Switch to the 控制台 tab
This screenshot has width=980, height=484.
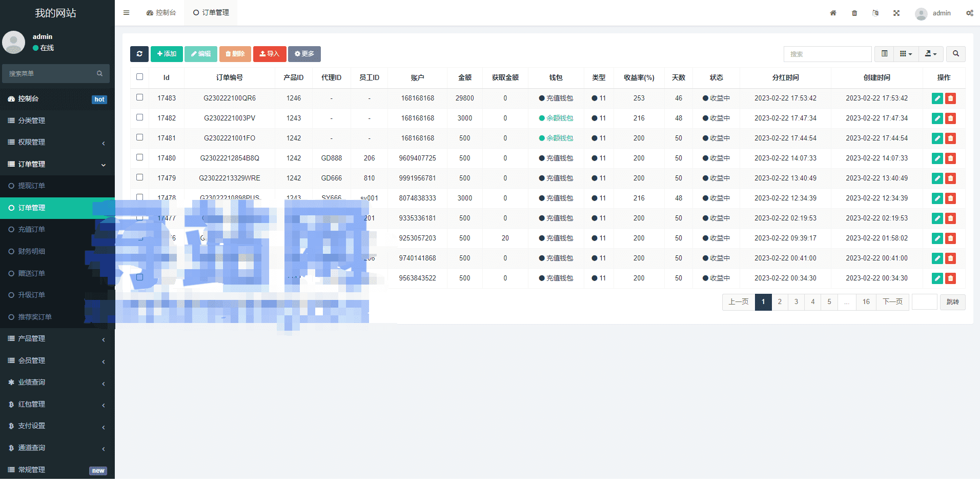pos(161,13)
